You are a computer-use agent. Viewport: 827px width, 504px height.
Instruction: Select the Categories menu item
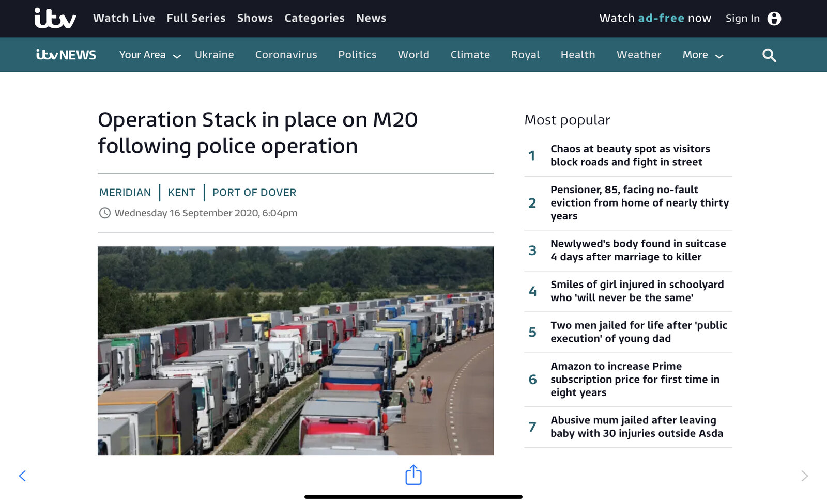pos(314,18)
